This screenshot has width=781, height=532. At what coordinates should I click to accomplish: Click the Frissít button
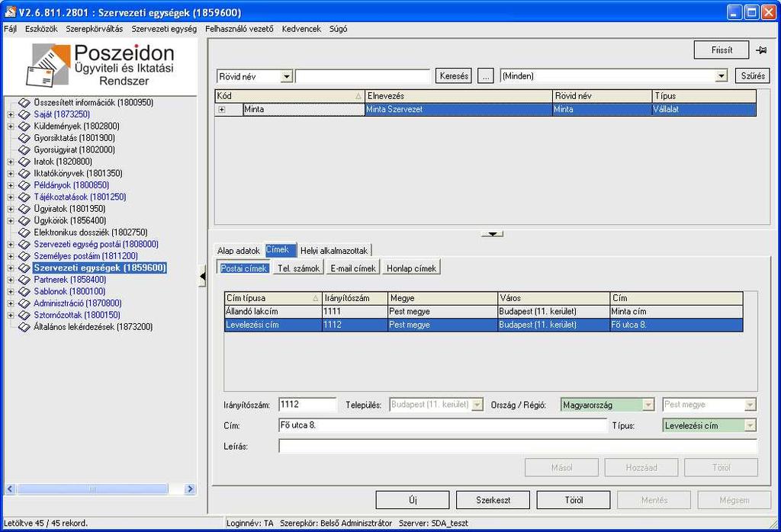pos(722,50)
